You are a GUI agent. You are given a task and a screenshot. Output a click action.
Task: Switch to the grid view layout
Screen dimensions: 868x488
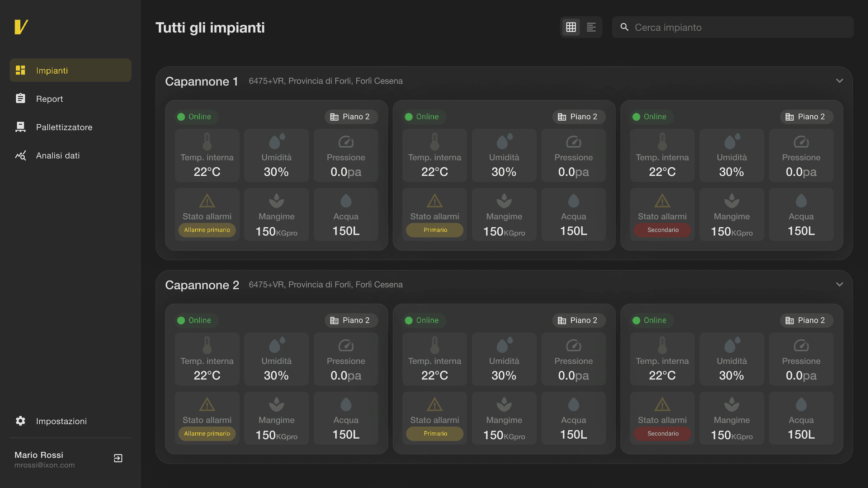571,27
